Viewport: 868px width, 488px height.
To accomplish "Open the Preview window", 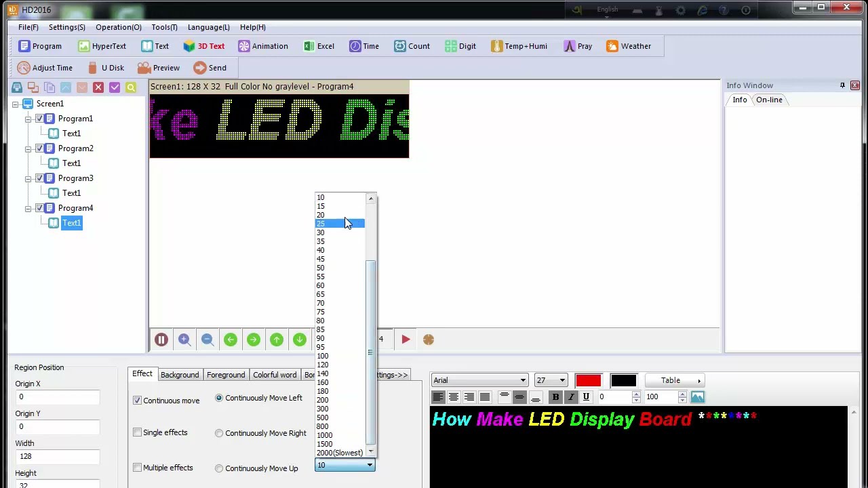I will point(159,68).
